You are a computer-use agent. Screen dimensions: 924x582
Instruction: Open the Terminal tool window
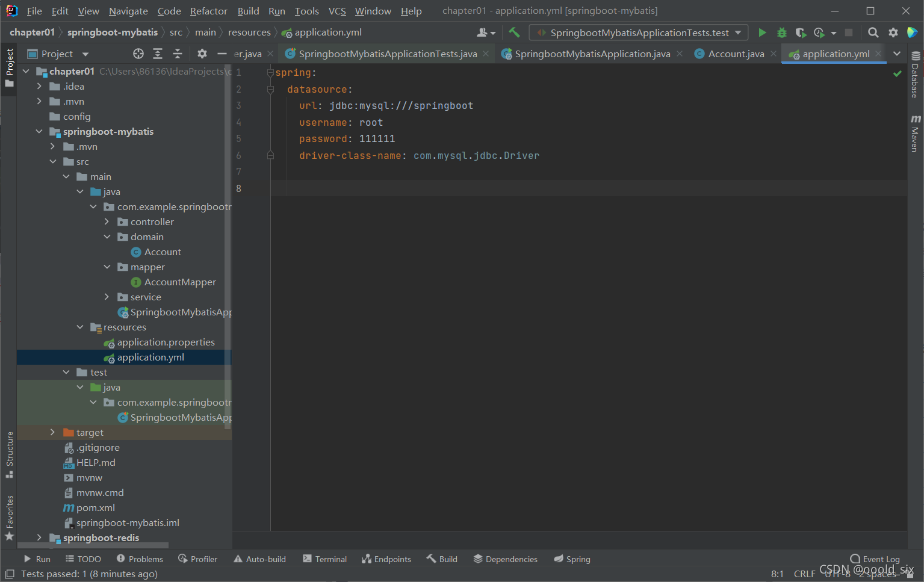pos(325,559)
